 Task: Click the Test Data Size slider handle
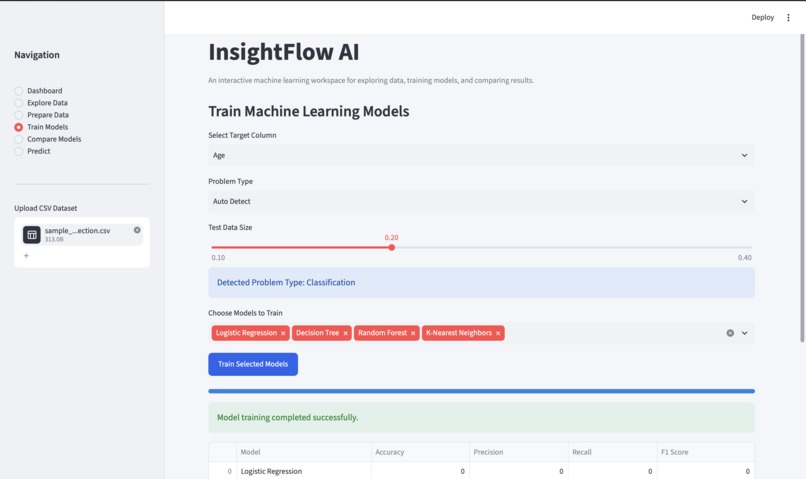pyautogui.click(x=392, y=247)
